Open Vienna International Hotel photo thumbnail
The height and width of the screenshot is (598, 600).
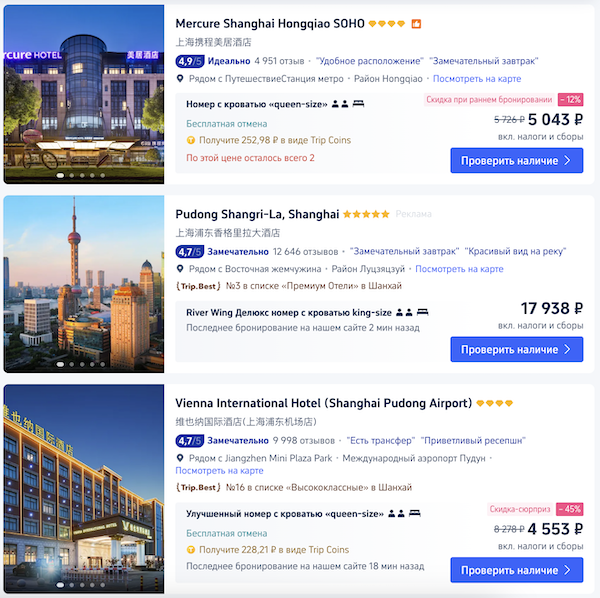coord(84,489)
